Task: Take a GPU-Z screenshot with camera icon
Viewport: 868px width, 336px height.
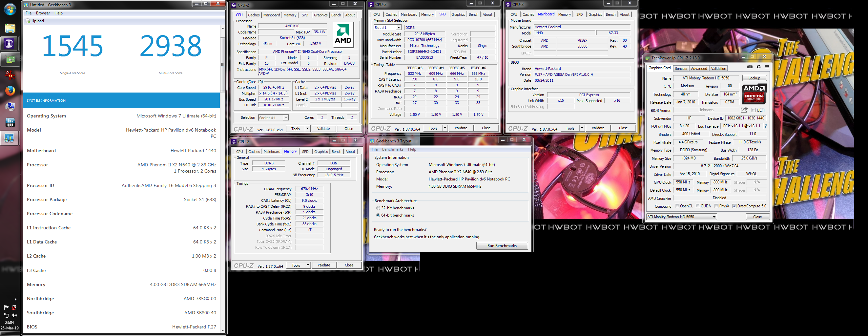Action: 750,67
